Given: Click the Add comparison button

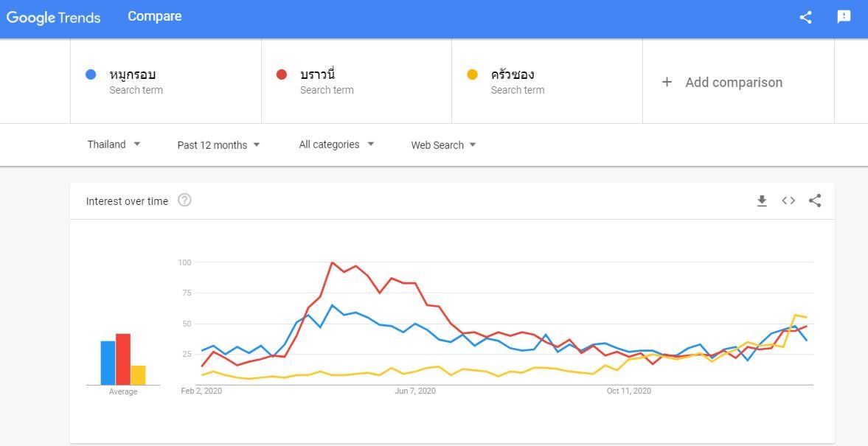Looking at the screenshot, I should 733,83.
